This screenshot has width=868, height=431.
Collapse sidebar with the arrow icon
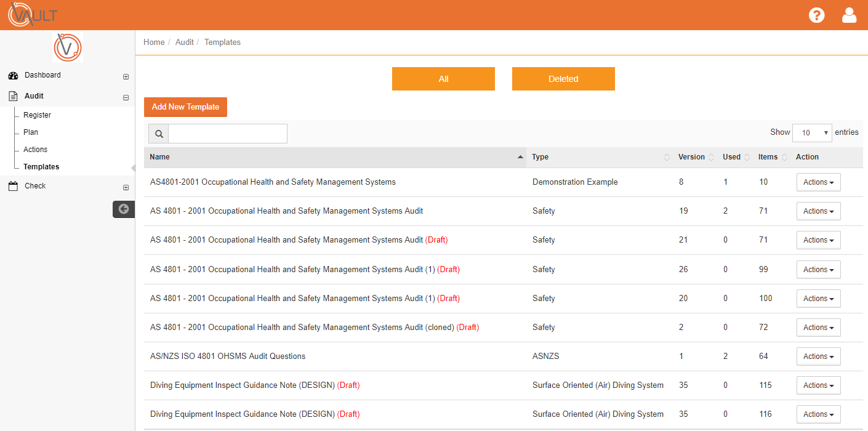click(123, 209)
